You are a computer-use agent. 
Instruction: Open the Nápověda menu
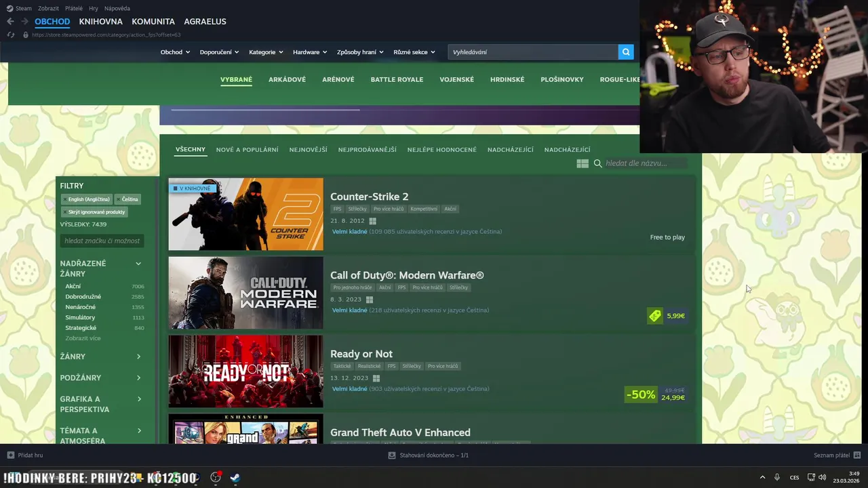[117, 8]
